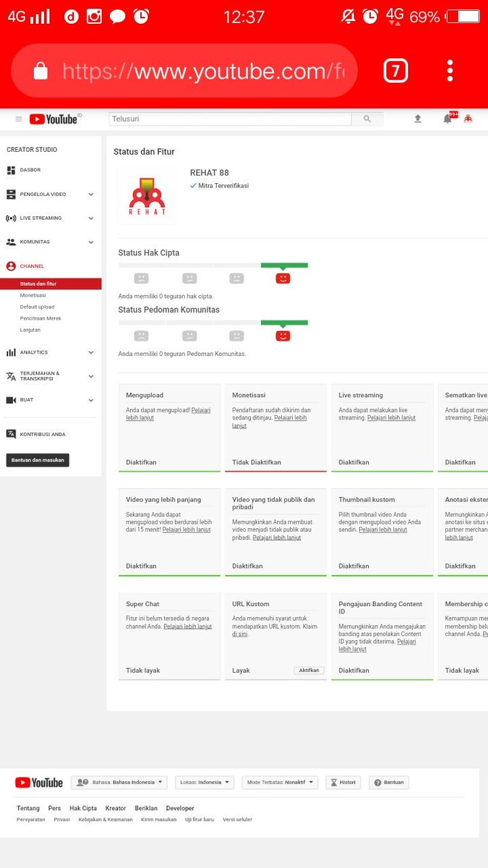The width and height of the screenshot is (488, 868).
Task: Click the Analytics bar chart icon
Action: tap(11, 352)
